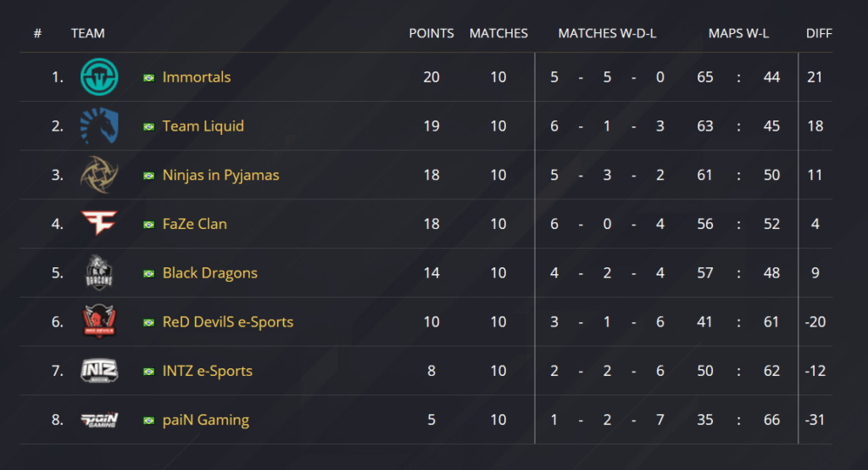Click the MAPS W-L column header
This screenshot has height=470, width=868.
click(737, 33)
